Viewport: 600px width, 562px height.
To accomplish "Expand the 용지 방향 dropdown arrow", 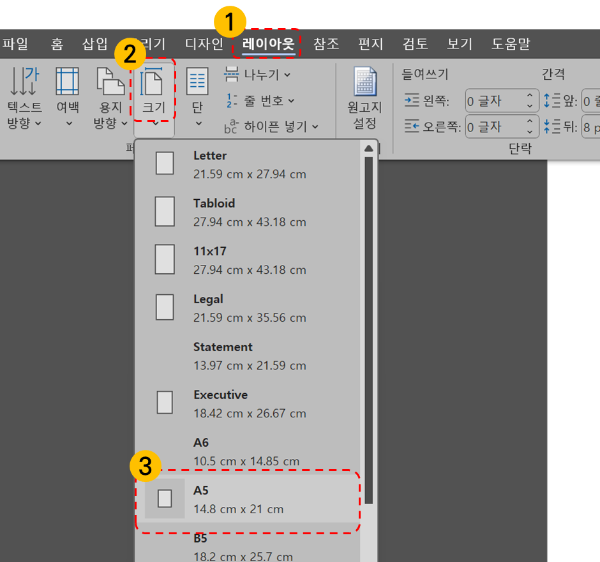I will click(x=124, y=123).
